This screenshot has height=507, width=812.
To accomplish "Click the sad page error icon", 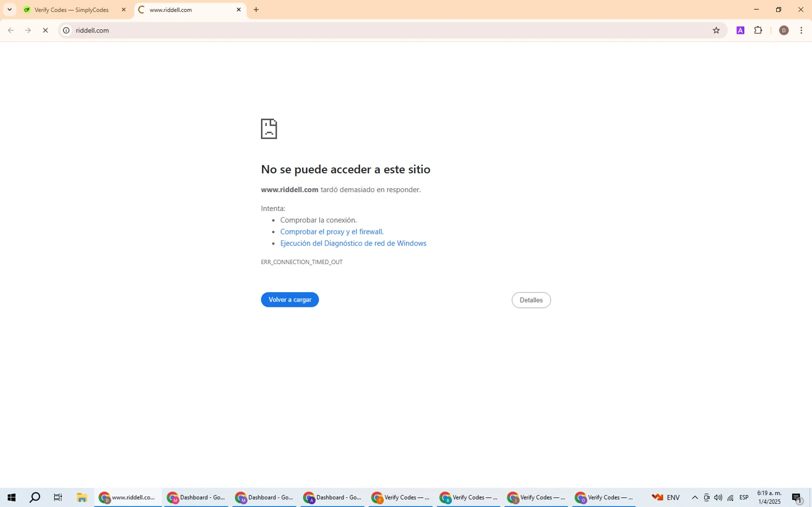I will click(x=269, y=129).
